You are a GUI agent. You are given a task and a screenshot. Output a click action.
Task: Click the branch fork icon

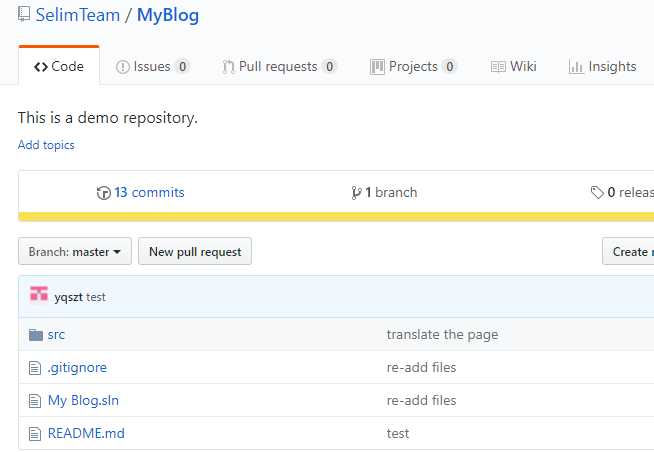coord(356,193)
